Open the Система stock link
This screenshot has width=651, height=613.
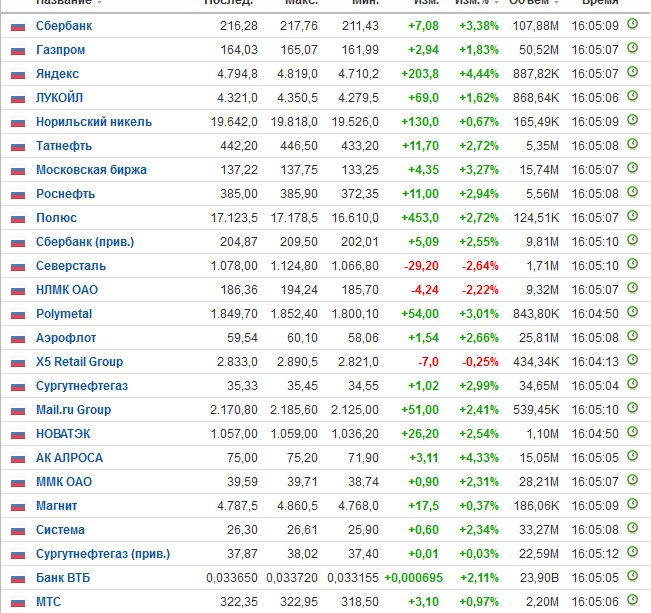click(x=60, y=530)
